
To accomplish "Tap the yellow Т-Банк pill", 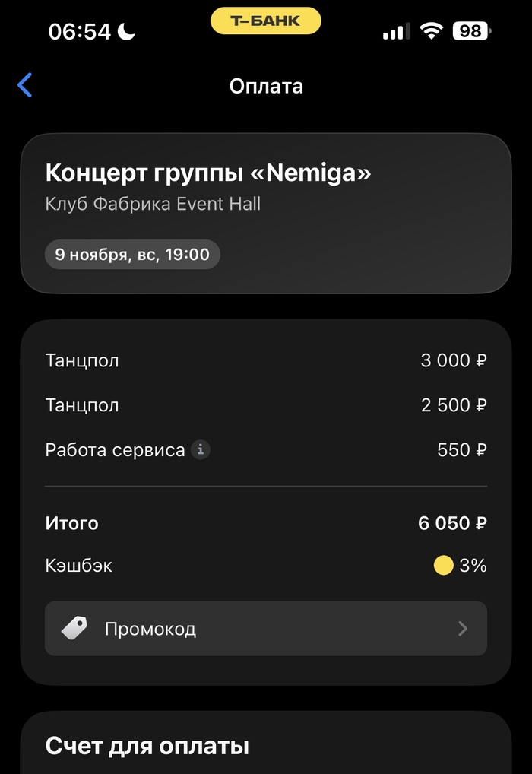I will (266, 21).
